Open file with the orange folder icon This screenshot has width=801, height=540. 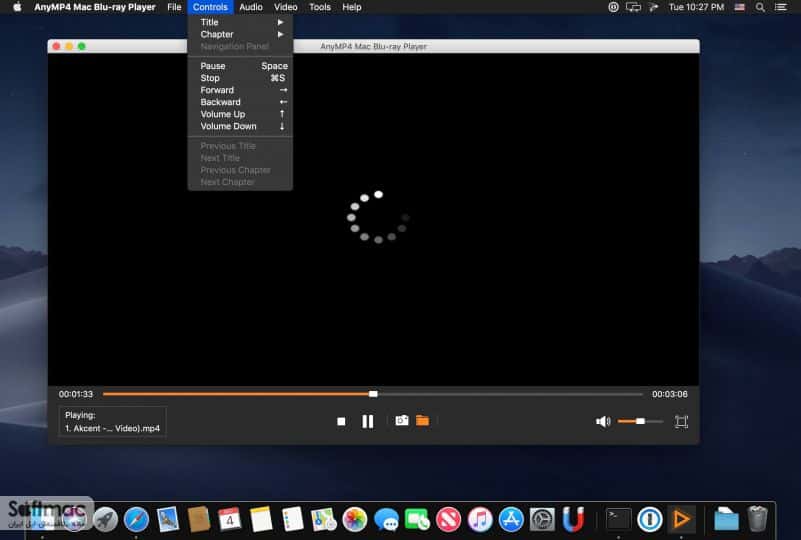[422, 420]
